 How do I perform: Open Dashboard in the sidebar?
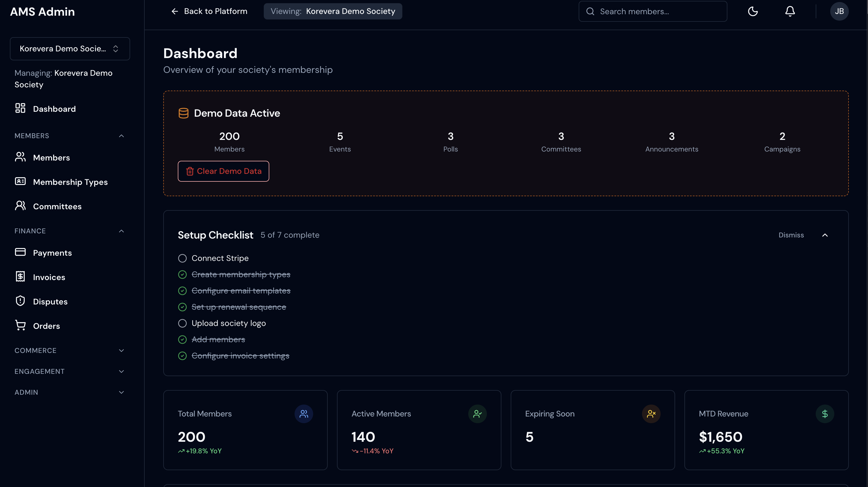pos(70,109)
